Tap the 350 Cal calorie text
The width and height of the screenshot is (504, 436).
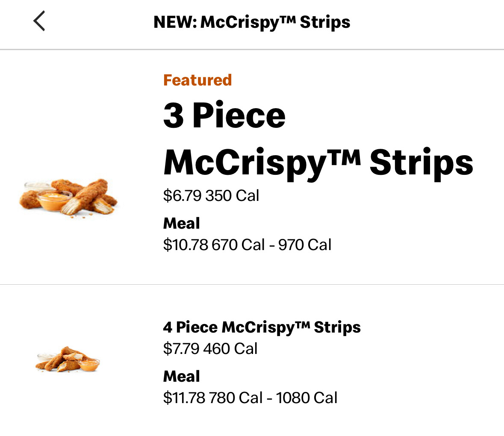click(x=232, y=196)
